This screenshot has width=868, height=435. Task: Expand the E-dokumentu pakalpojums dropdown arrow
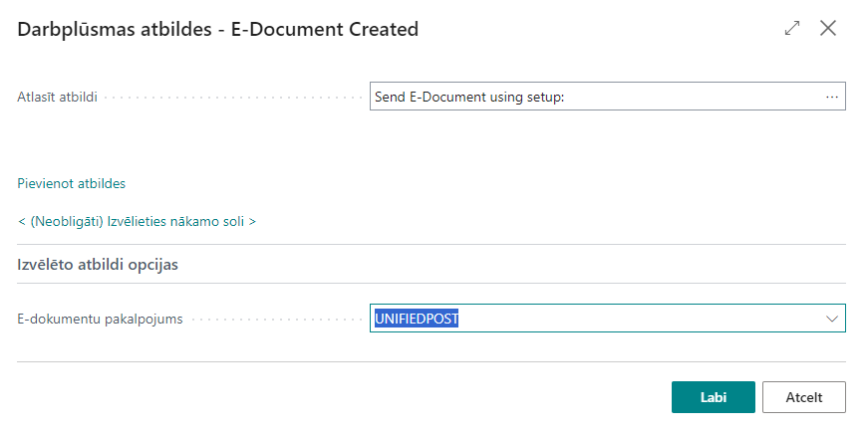tap(831, 319)
